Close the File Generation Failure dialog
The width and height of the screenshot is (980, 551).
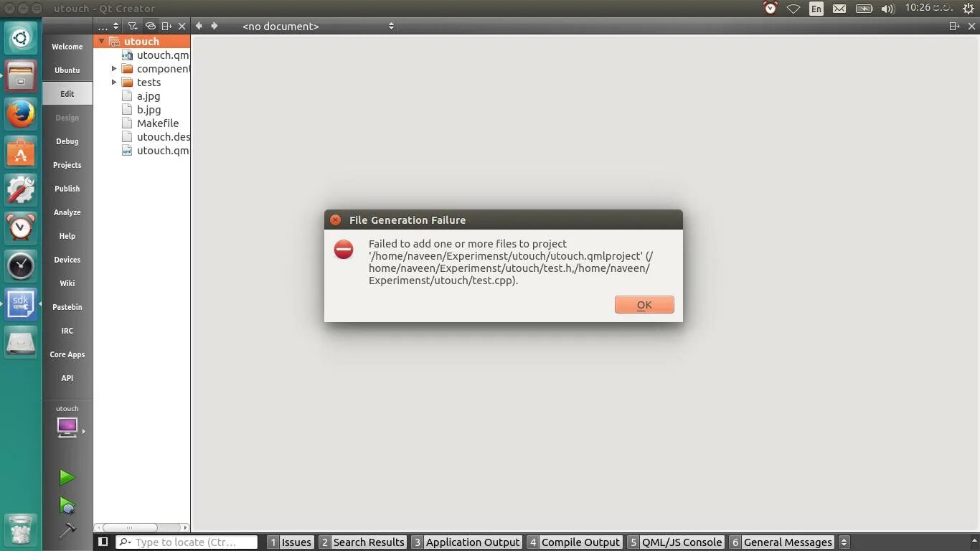tap(335, 220)
